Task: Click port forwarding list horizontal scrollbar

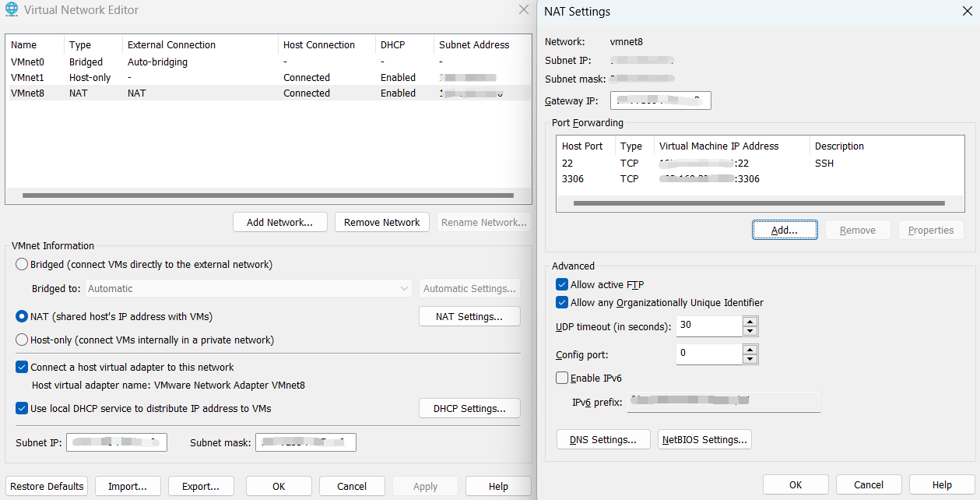Action: [760, 203]
